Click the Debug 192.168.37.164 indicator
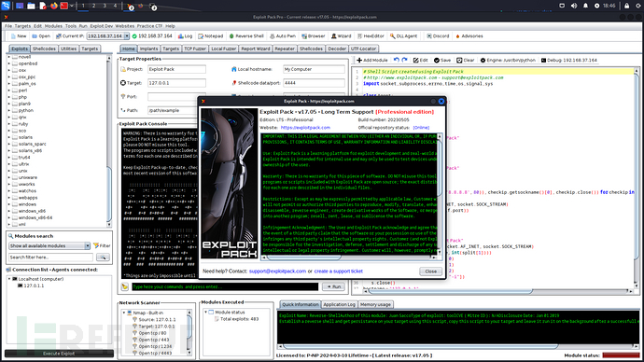Viewport: 644px width, 362px height. 568,60
